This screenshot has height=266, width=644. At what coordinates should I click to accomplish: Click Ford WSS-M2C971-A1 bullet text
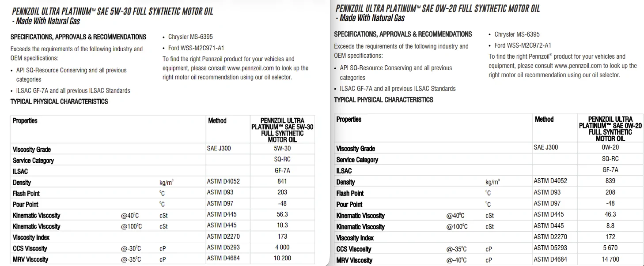click(x=199, y=48)
